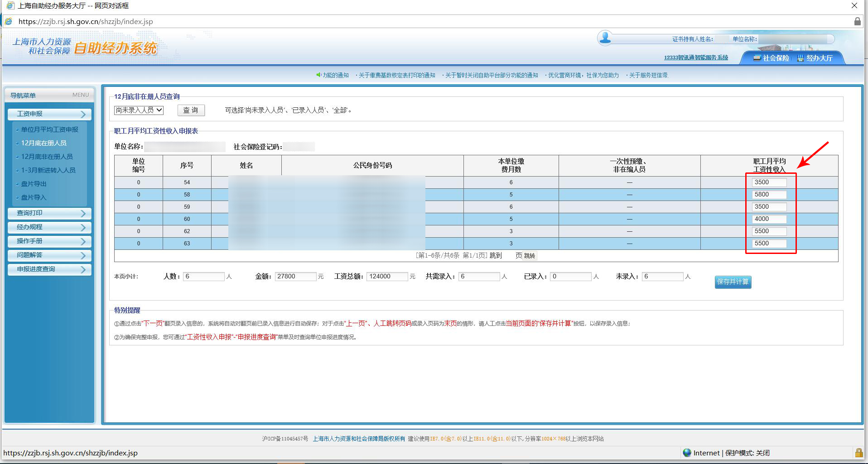The height and width of the screenshot is (464, 868).
Task: Click the 本单位缴费月数 column header
Action: click(x=511, y=166)
